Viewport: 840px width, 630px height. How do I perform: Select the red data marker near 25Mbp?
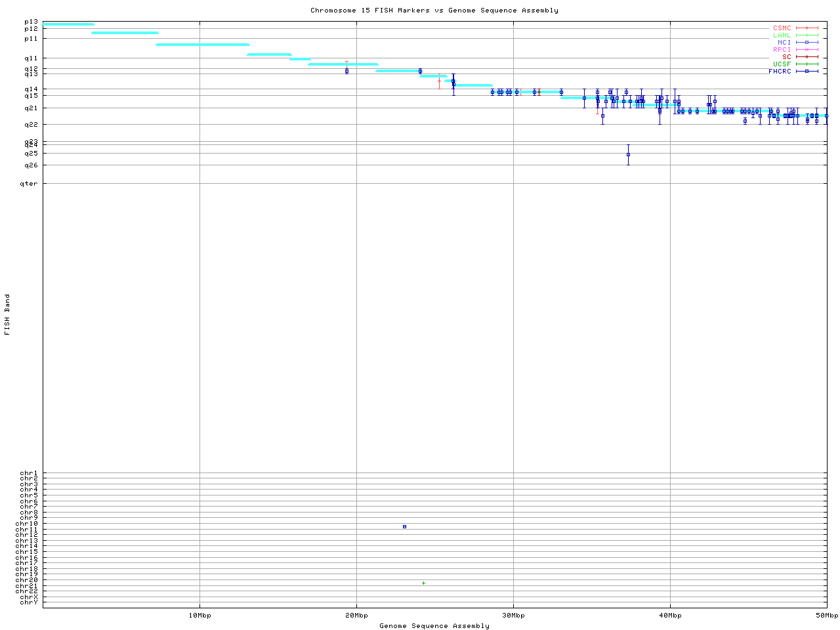coord(439,81)
